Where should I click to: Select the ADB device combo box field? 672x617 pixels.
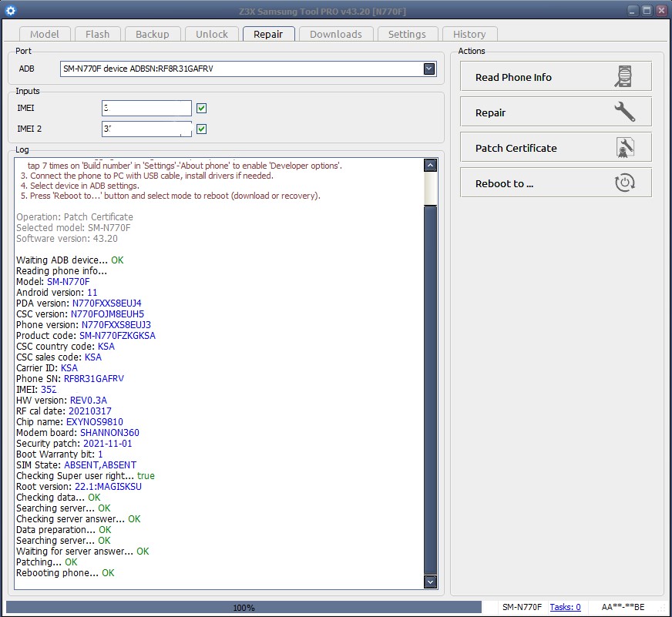click(x=248, y=69)
